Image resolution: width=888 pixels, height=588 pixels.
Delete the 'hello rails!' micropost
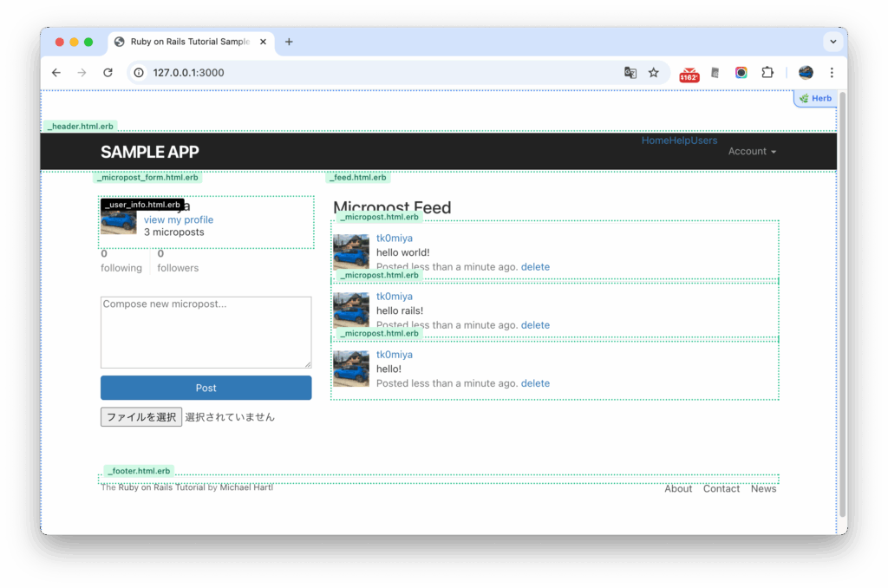coord(535,325)
